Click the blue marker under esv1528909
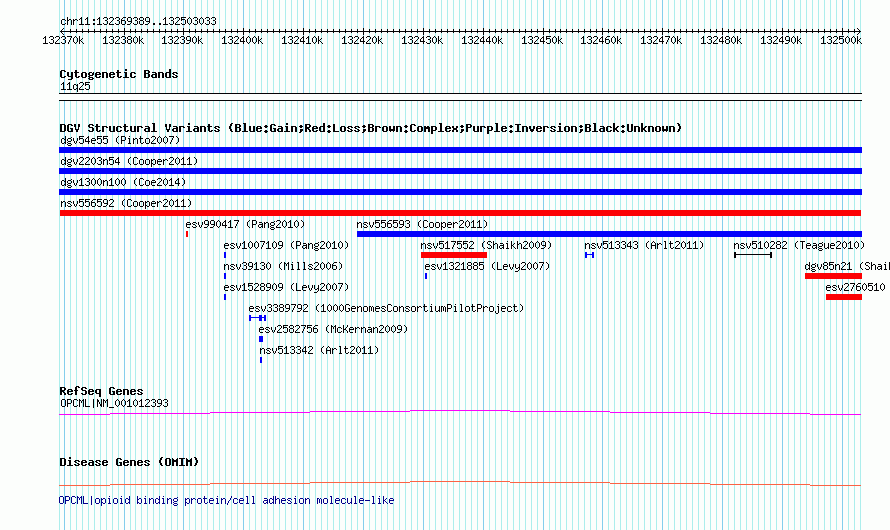The width and height of the screenshot is (890, 530). tap(225, 297)
